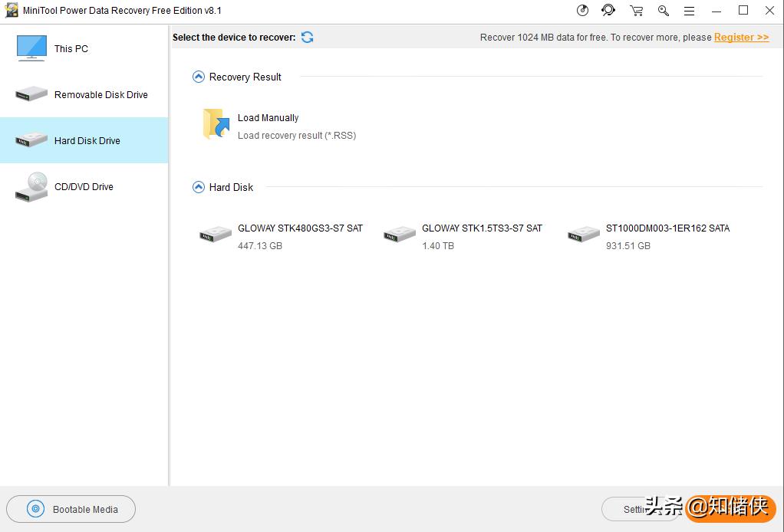Click the MiniTool app logo in title bar
Viewport: 784px width, 532px height.
tap(12, 11)
